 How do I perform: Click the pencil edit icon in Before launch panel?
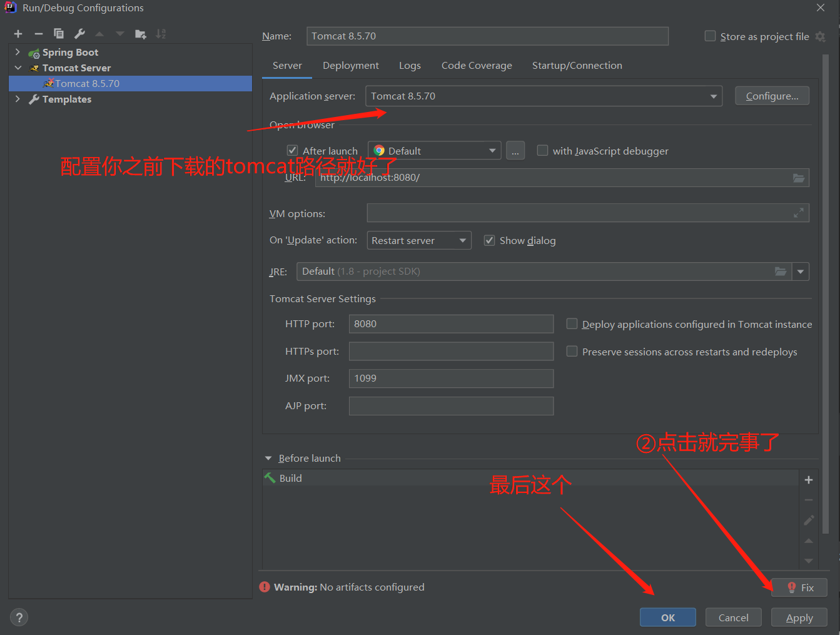(x=808, y=520)
